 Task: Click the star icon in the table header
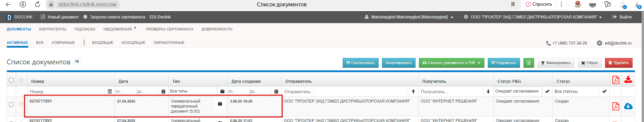coord(21,80)
